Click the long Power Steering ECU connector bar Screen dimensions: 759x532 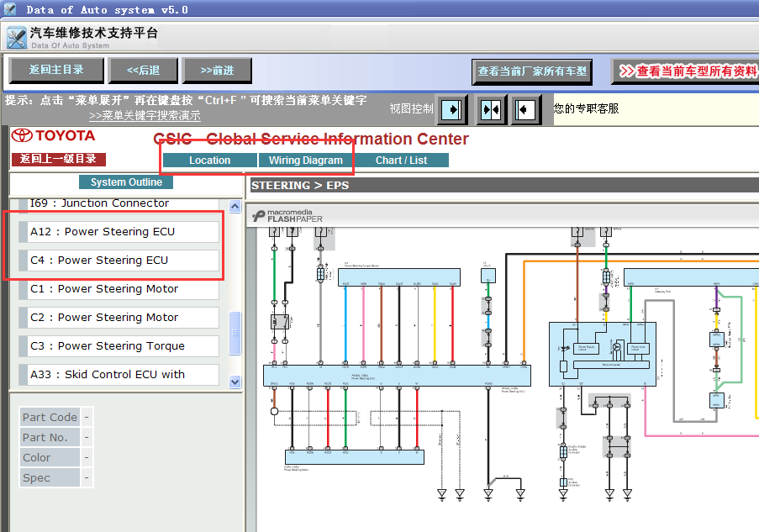pos(397,376)
